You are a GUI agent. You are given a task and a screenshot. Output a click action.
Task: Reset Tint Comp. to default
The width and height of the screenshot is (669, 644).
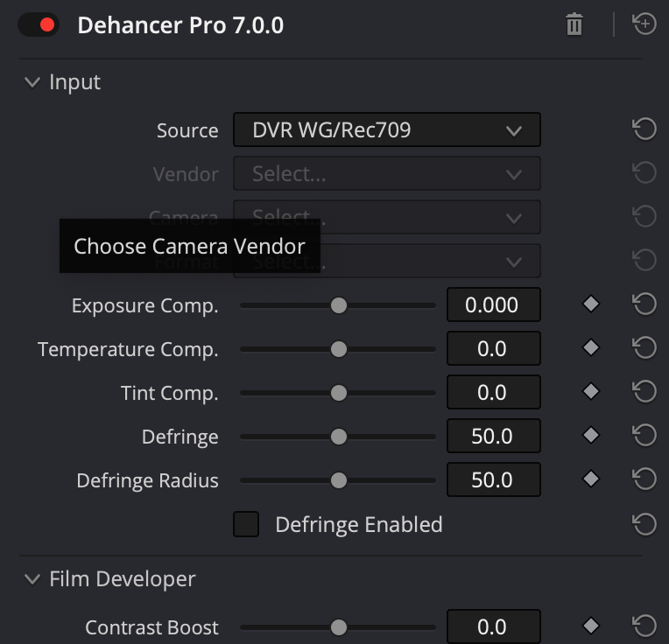tap(644, 391)
